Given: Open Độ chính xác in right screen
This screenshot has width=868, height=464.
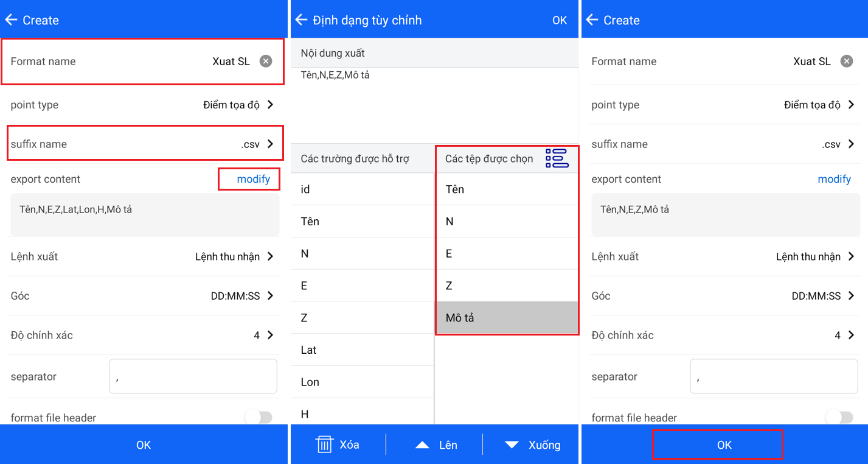Looking at the screenshot, I should click(724, 335).
